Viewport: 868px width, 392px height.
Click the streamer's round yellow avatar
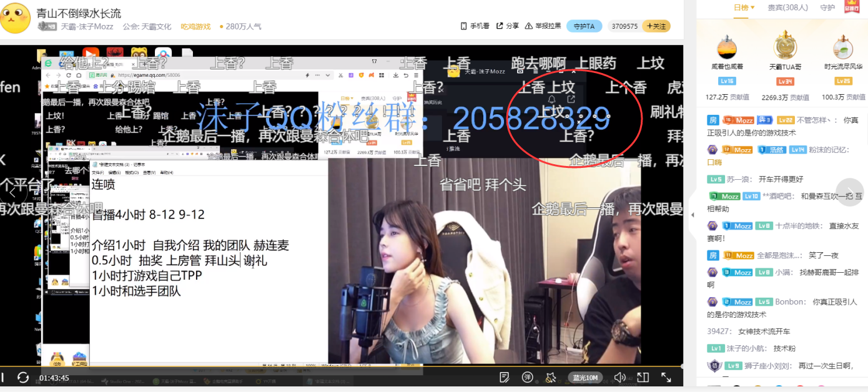coord(15,17)
